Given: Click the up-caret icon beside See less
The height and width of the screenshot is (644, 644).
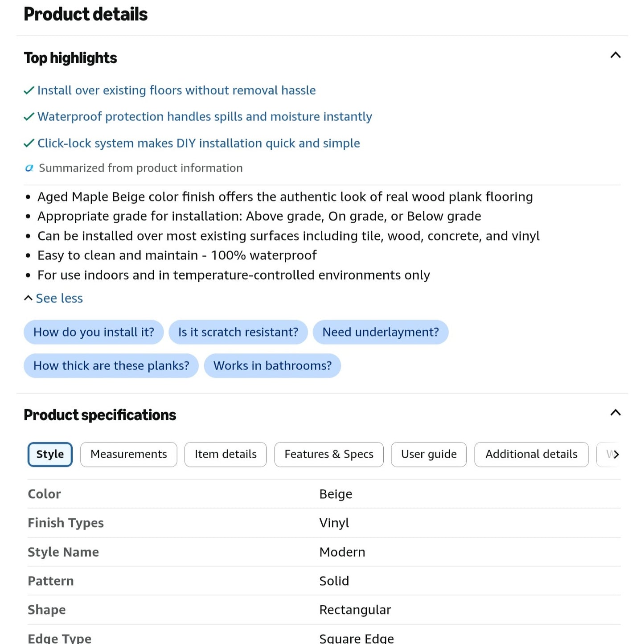Looking at the screenshot, I should (28, 298).
